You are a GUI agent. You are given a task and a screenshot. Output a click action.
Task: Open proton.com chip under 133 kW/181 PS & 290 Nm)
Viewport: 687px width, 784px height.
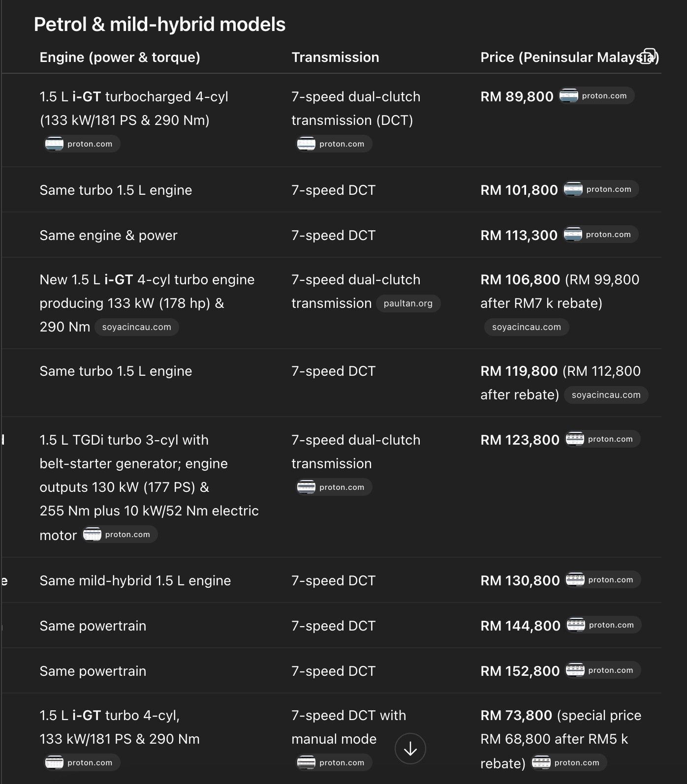pos(82,144)
